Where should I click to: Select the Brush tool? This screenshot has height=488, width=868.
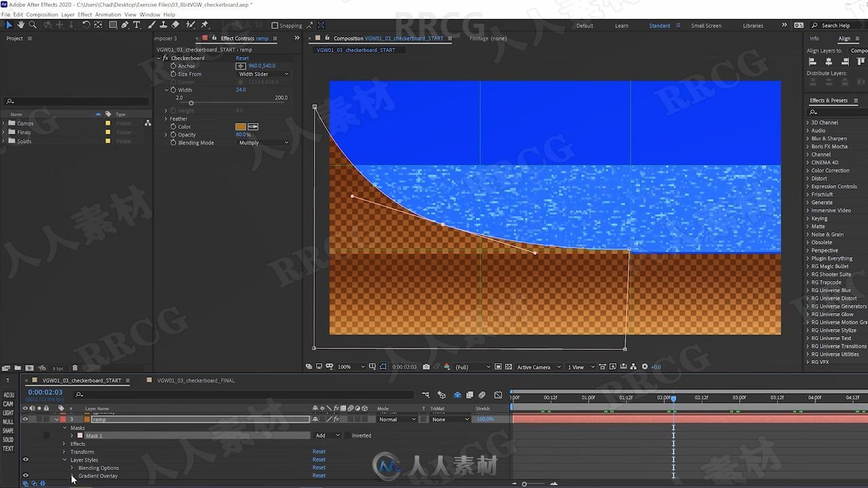152,25
